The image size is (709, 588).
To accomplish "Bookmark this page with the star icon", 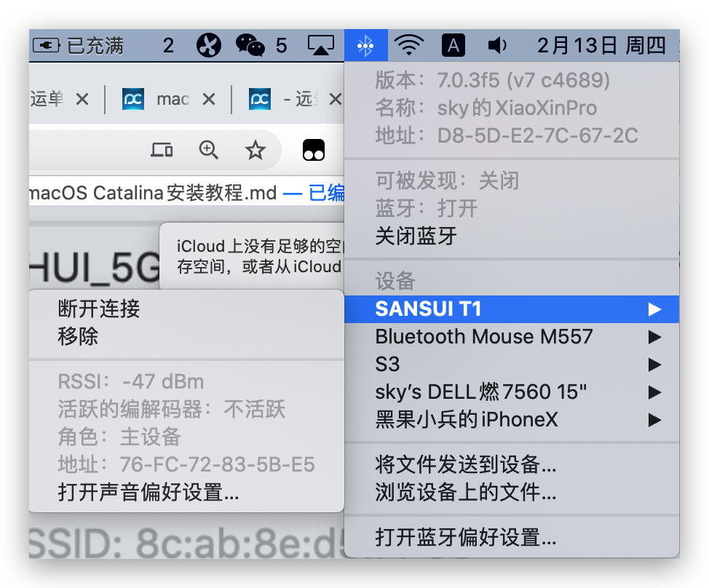I will pyautogui.click(x=255, y=150).
